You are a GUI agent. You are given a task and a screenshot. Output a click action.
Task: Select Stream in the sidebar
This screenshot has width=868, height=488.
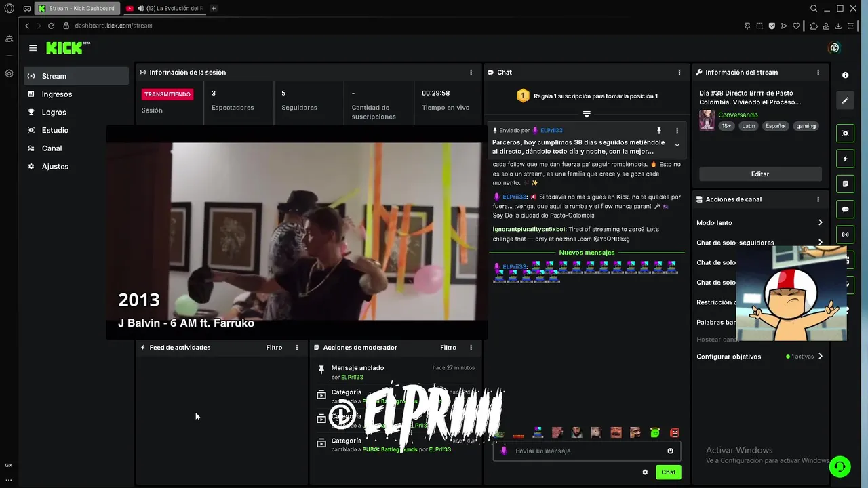click(76, 76)
